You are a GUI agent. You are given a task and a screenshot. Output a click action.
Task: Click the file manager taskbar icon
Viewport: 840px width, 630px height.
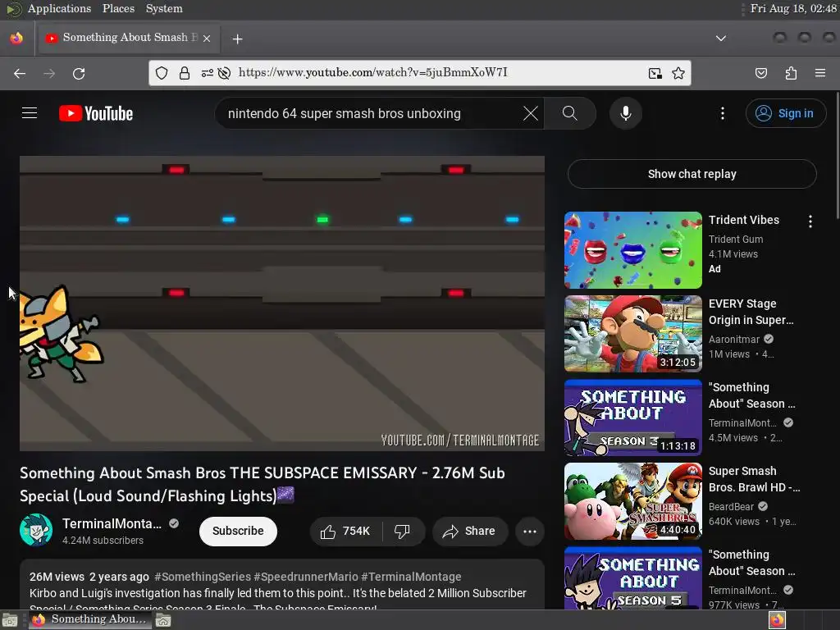coord(163,620)
